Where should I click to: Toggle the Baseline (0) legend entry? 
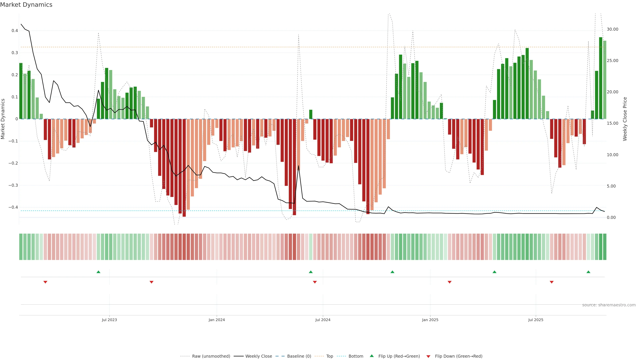pyautogui.click(x=299, y=356)
